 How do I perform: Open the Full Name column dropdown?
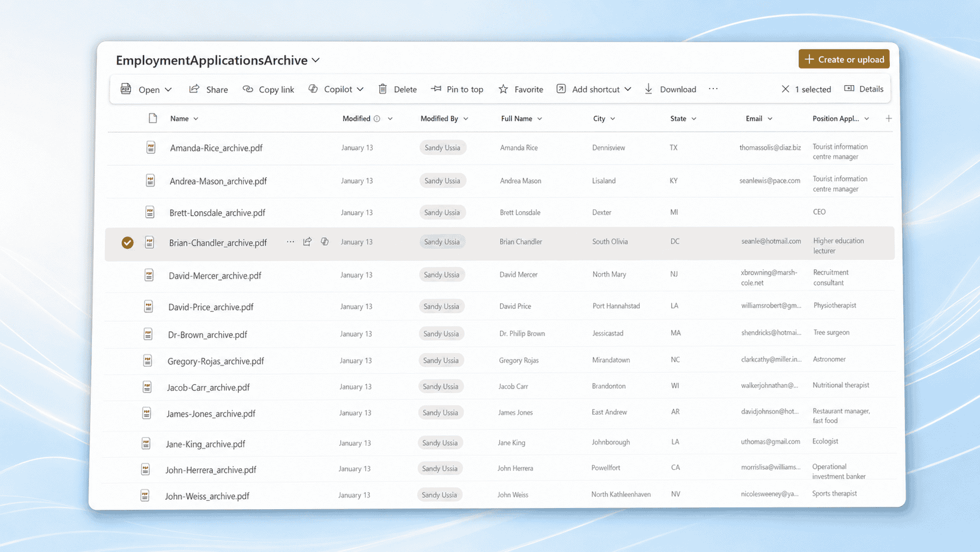[x=540, y=118]
